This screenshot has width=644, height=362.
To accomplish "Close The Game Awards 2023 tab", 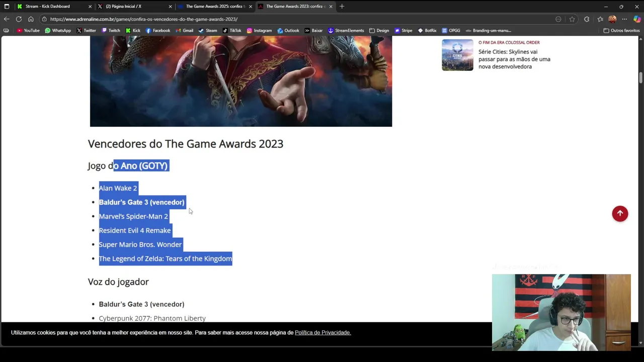I will click(331, 7).
